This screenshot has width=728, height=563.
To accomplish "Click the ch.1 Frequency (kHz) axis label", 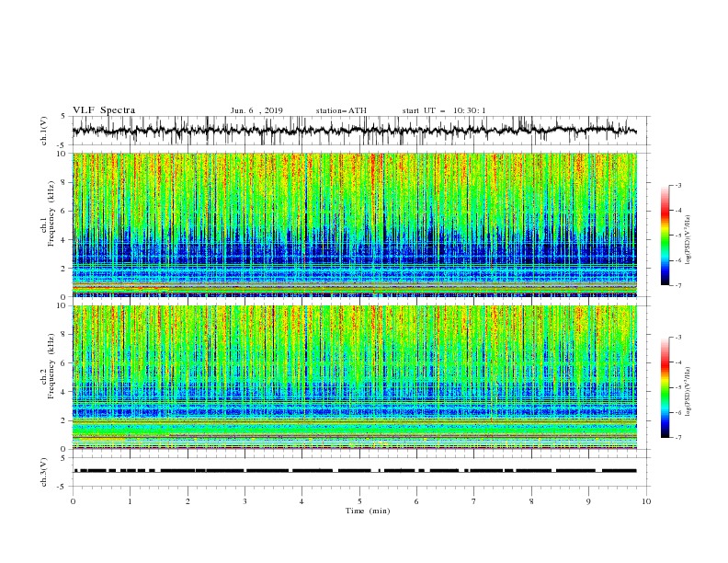I will click(x=48, y=214).
